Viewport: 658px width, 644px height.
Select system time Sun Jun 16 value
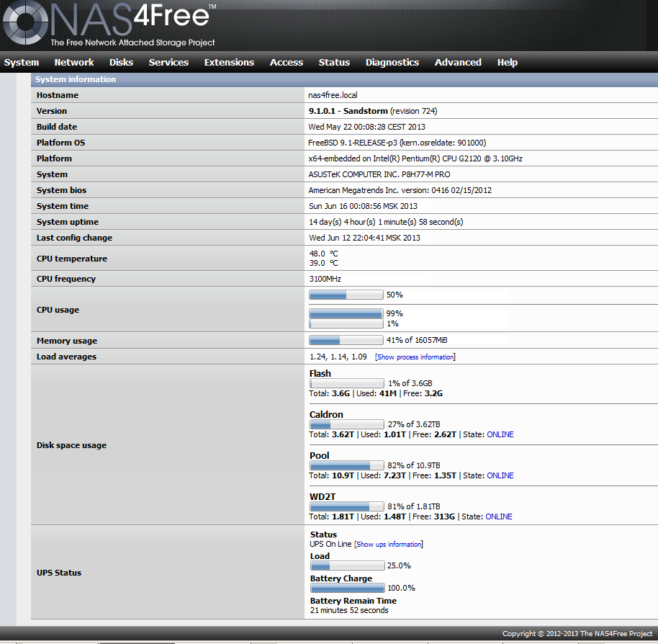(x=363, y=206)
